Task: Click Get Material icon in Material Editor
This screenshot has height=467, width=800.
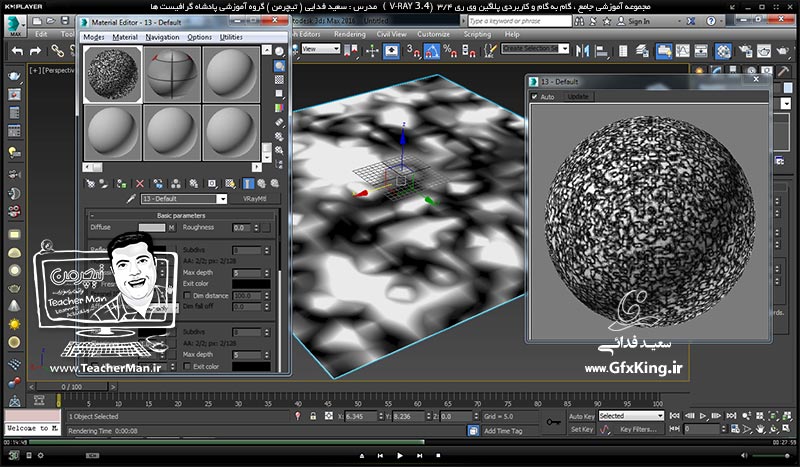Action: click(90, 183)
